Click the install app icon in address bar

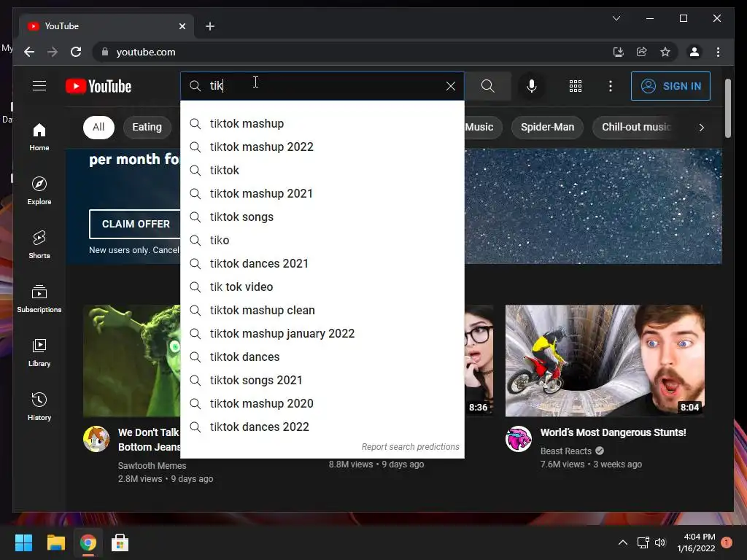pos(619,52)
